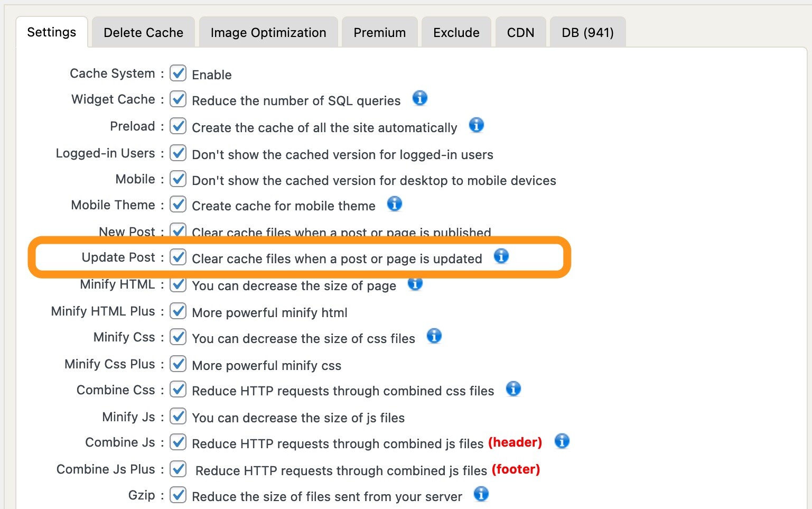Click info icon next to Combine Js header
The width and height of the screenshot is (812, 509).
pos(562,441)
